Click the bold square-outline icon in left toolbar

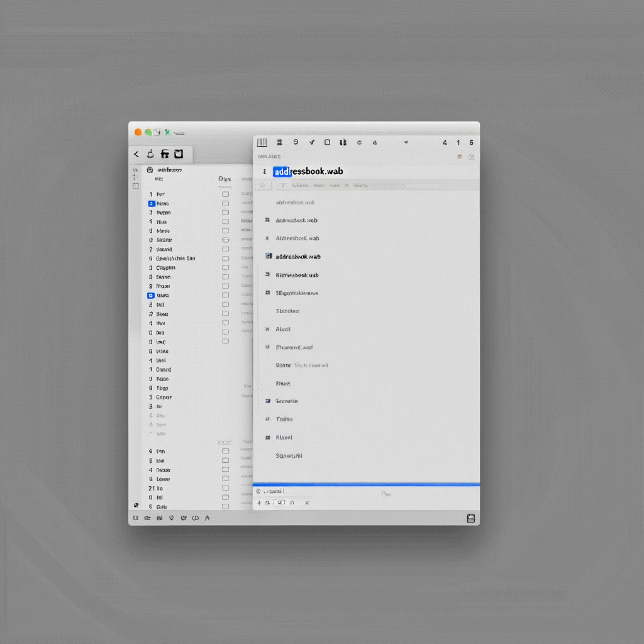[x=179, y=154]
